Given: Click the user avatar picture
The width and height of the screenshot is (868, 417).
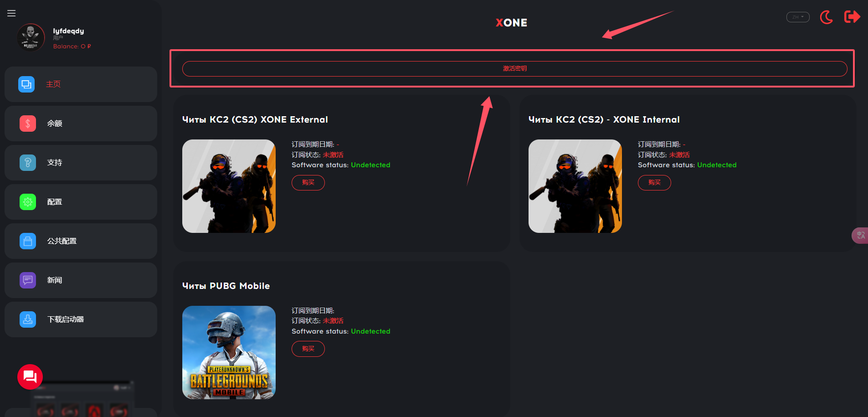Looking at the screenshot, I should point(31,37).
